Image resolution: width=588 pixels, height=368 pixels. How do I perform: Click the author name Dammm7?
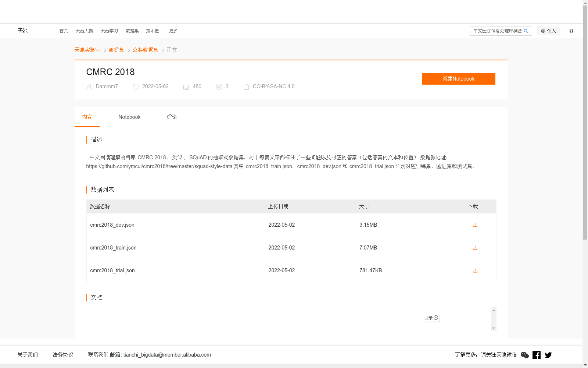point(107,86)
